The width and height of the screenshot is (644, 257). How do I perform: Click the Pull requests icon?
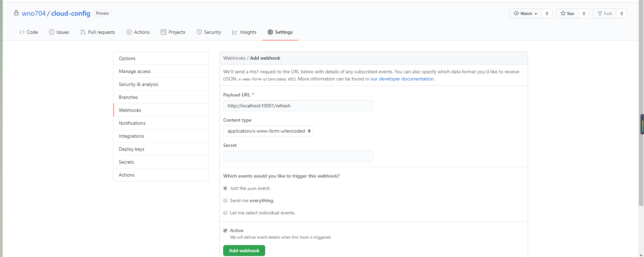pos(83,32)
